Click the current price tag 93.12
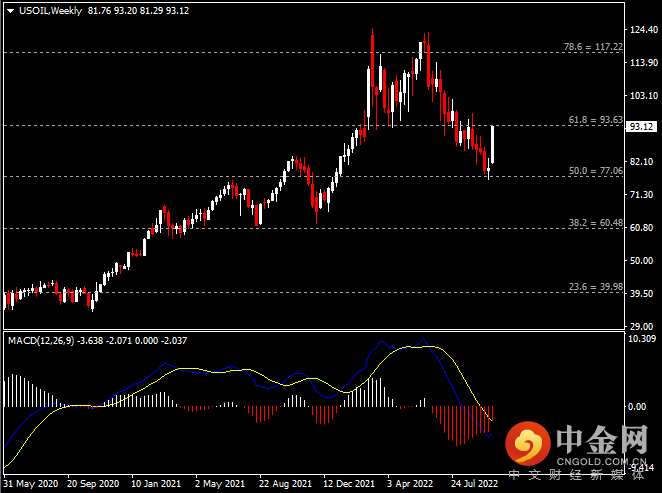 point(641,127)
